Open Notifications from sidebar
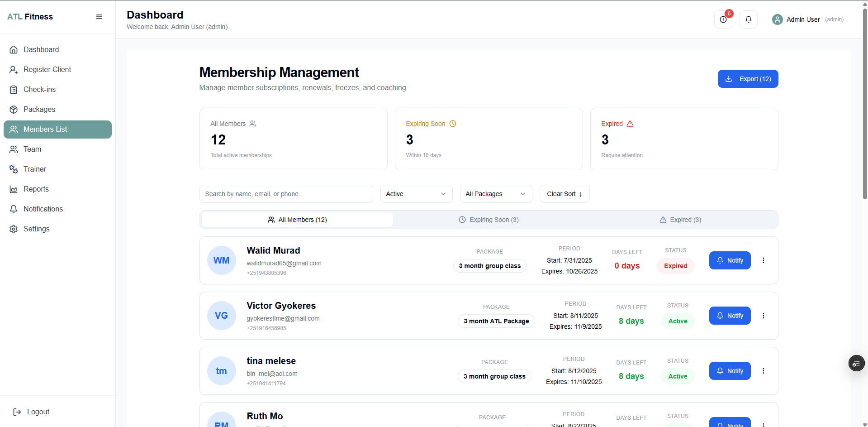The width and height of the screenshot is (868, 427). [x=57, y=209]
